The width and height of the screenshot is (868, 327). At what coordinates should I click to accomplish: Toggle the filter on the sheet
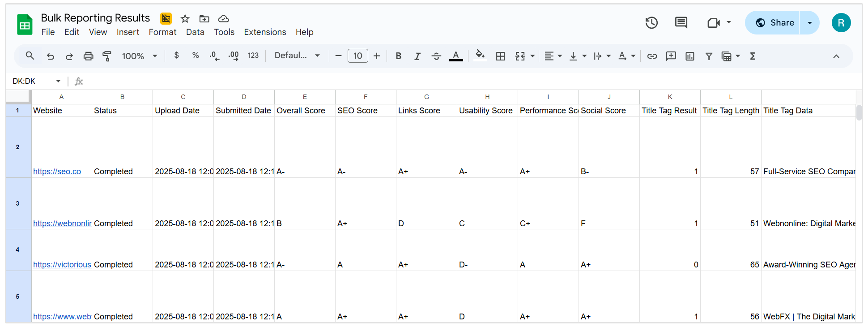(709, 56)
